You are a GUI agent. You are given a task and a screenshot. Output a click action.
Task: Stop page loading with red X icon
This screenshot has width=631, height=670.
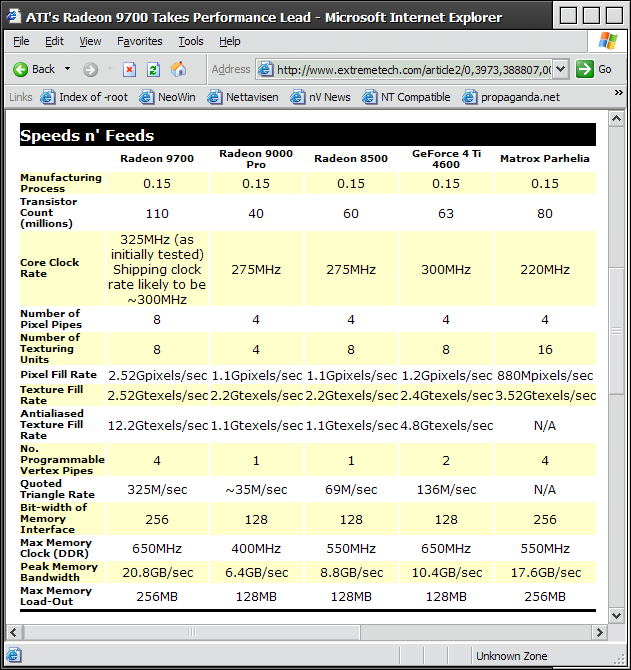point(129,69)
